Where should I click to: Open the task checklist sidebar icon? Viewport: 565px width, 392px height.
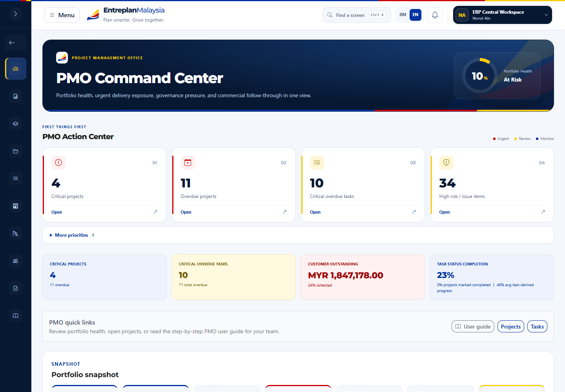(16, 178)
